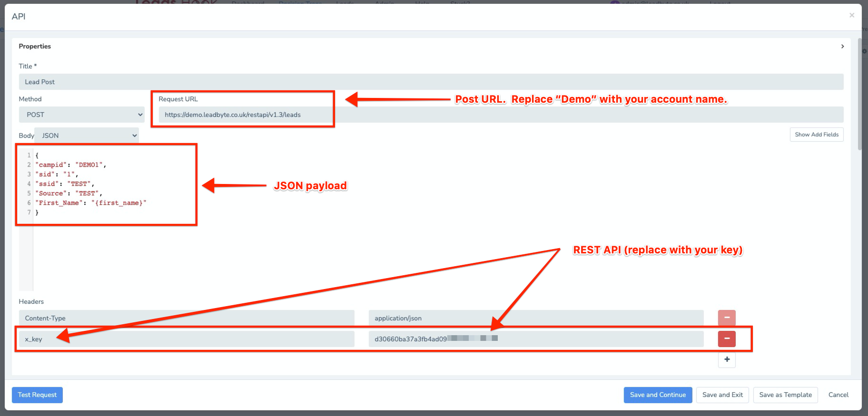The height and width of the screenshot is (416, 868).
Task: Open the Method dropdown showing POST
Action: [x=82, y=115]
